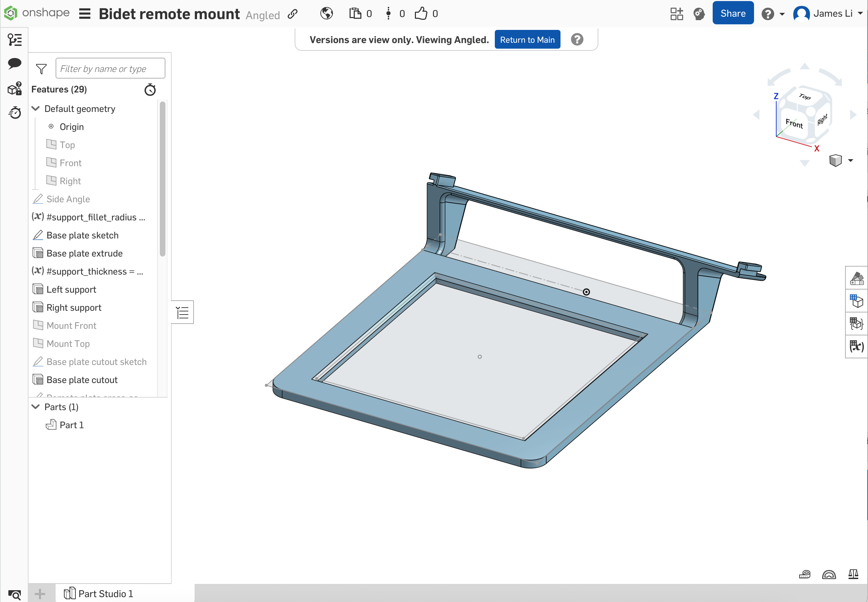Click the Right face of view cube
Screen dimensions: 868x602
[822, 120]
